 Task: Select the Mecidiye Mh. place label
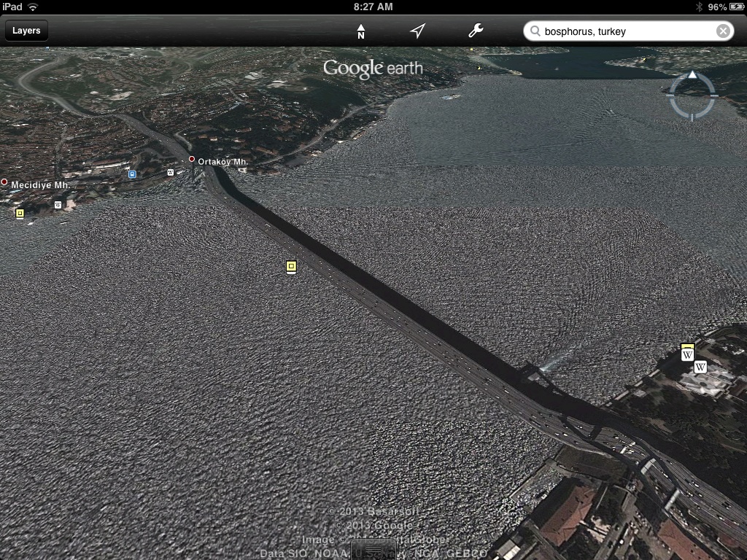pos(41,185)
